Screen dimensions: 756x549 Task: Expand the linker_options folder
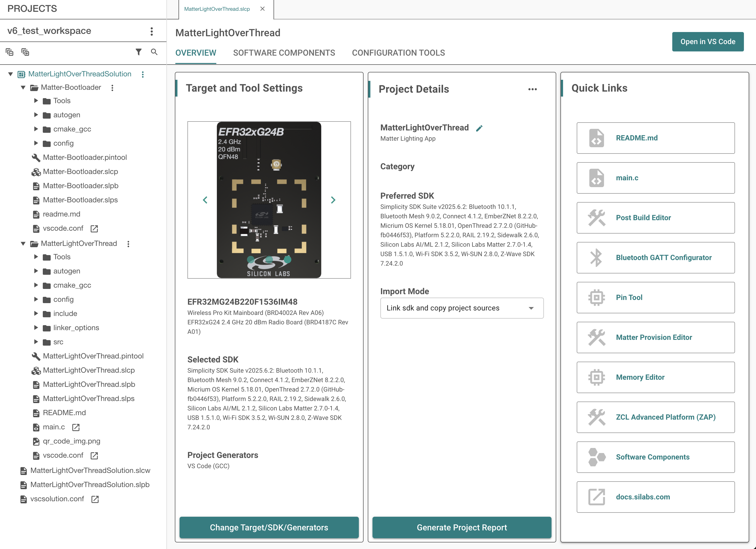click(36, 328)
